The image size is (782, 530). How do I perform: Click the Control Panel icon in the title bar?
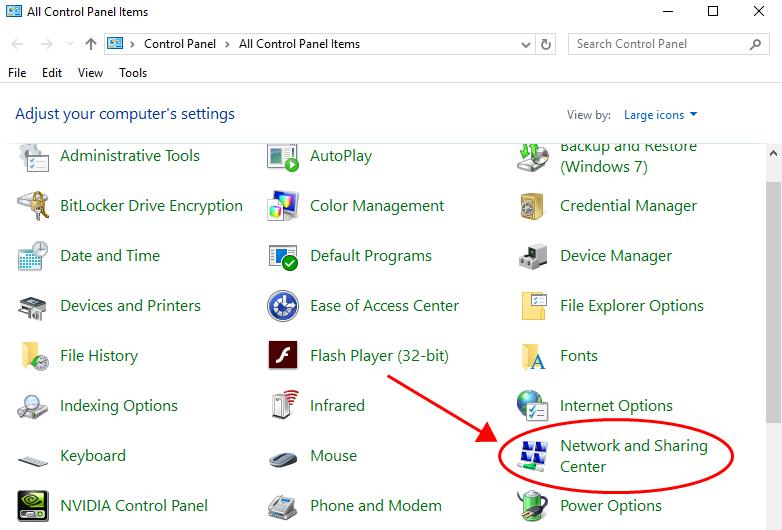(14, 11)
